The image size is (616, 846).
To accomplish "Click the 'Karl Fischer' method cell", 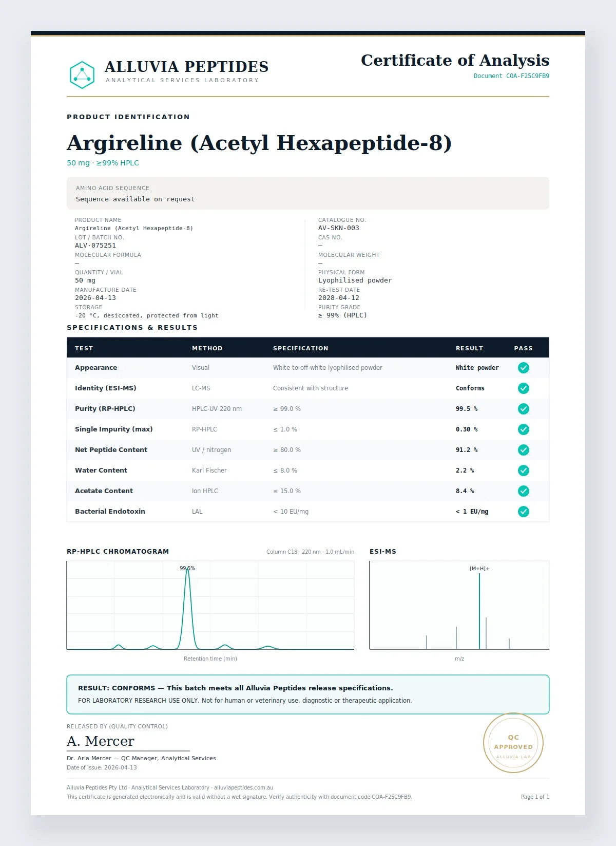I will pyautogui.click(x=209, y=471).
